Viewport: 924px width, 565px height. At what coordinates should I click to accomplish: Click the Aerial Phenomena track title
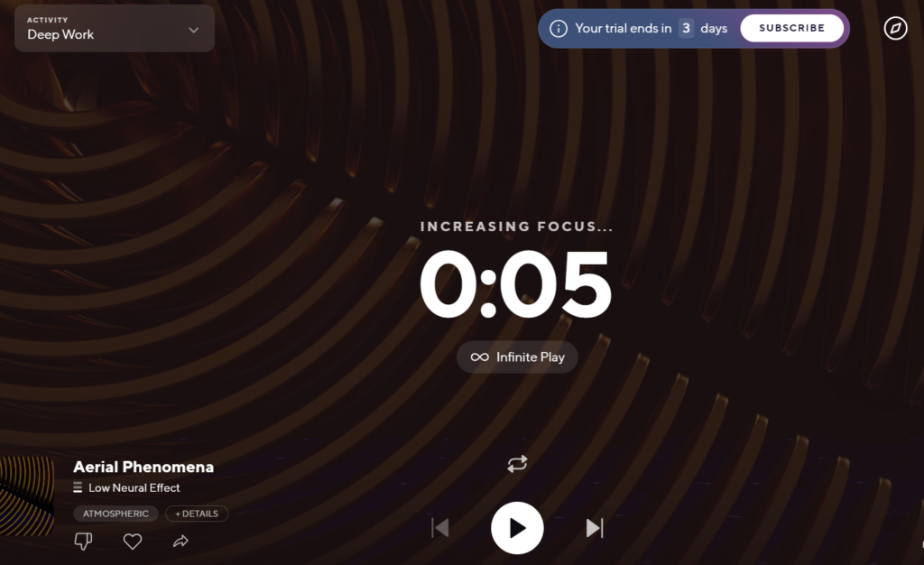(x=143, y=467)
